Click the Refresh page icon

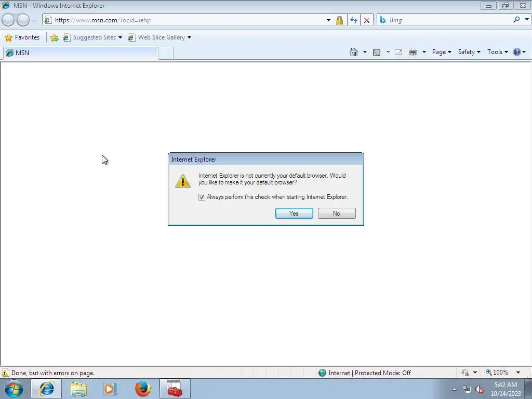[x=353, y=20]
